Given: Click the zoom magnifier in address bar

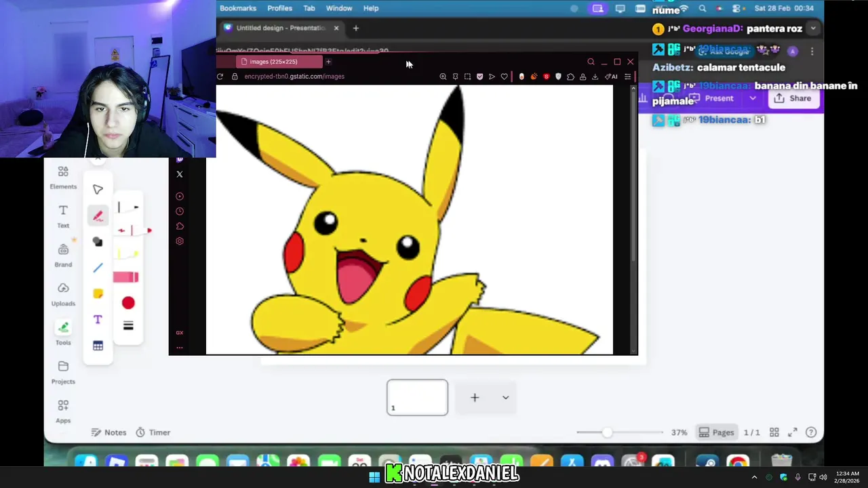Looking at the screenshot, I should [x=443, y=77].
